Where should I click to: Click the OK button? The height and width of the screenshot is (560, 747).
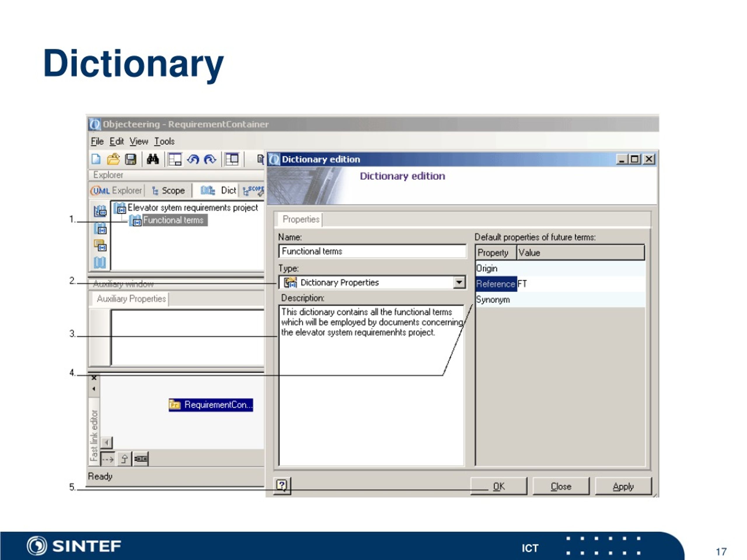(x=499, y=486)
